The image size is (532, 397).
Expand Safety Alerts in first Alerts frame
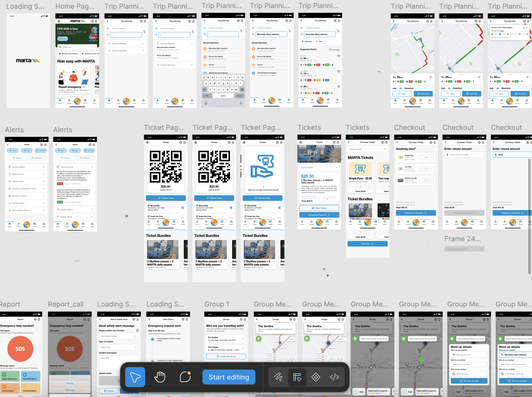pos(26,181)
